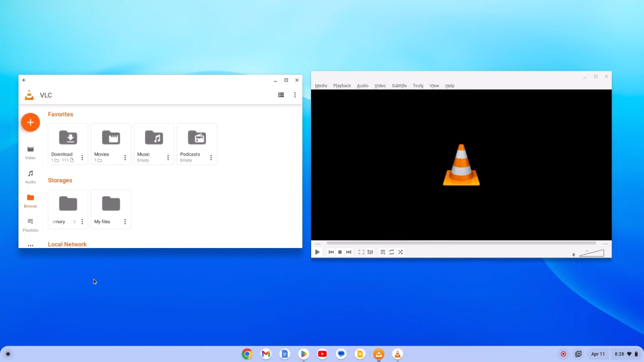
Task: Show extended settings (equalizer icon)
Action: tap(370, 252)
